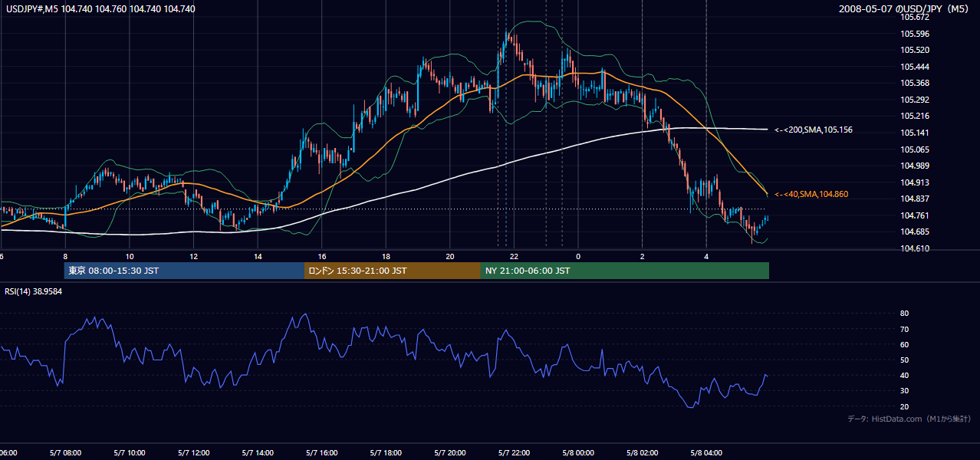Click hour label 18 under the price chart
Screen dimensions: 980x460
(x=386, y=256)
